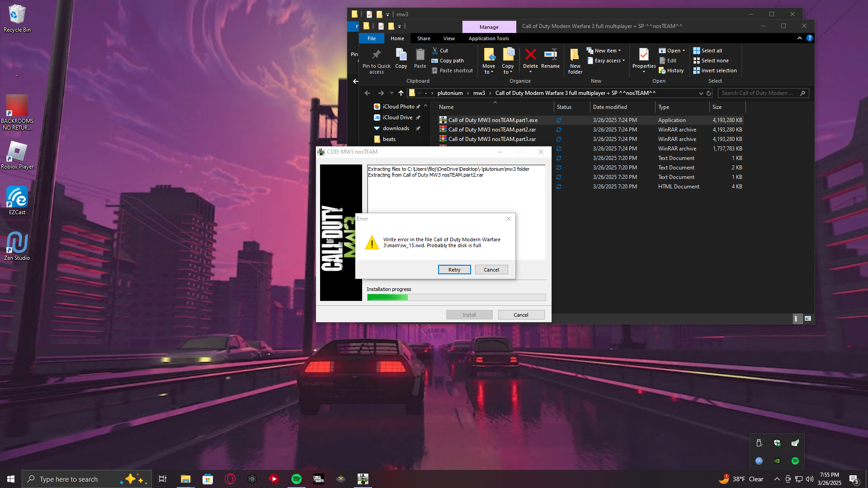868x488 pixels.
Task: Click the Cut scissors icon
Action: 435,51
